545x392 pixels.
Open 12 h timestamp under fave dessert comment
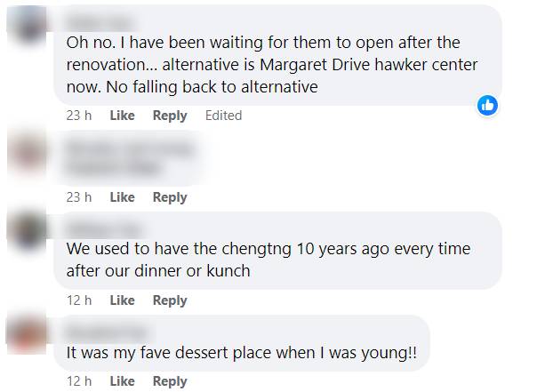(79, 381)
